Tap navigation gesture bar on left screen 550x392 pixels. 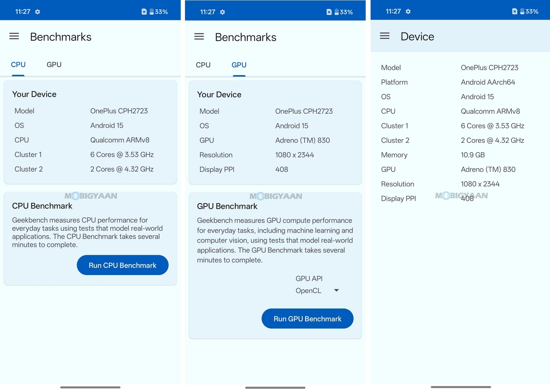pyautogui.click(x=90, y=387)
